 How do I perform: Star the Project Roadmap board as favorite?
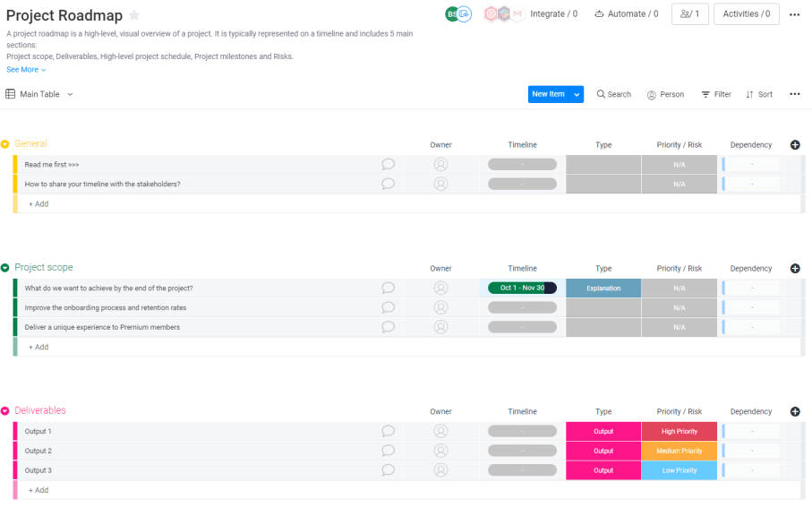[134, 15]
